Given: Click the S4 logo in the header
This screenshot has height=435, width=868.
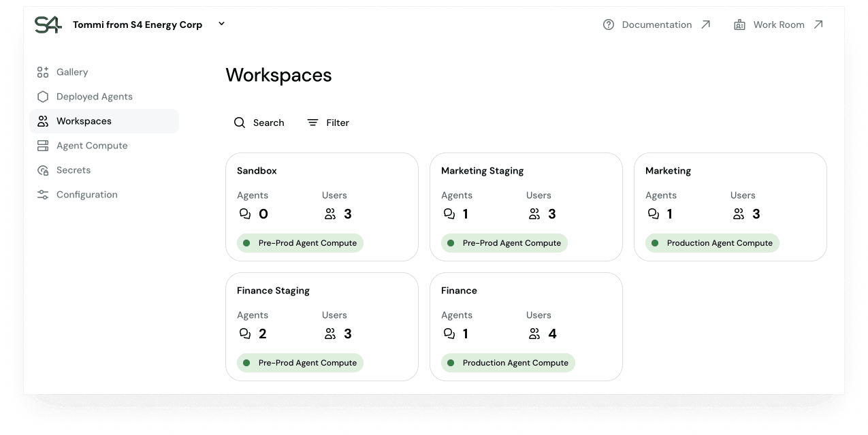Looking at the screenshot, I should [x=48, y=25].
